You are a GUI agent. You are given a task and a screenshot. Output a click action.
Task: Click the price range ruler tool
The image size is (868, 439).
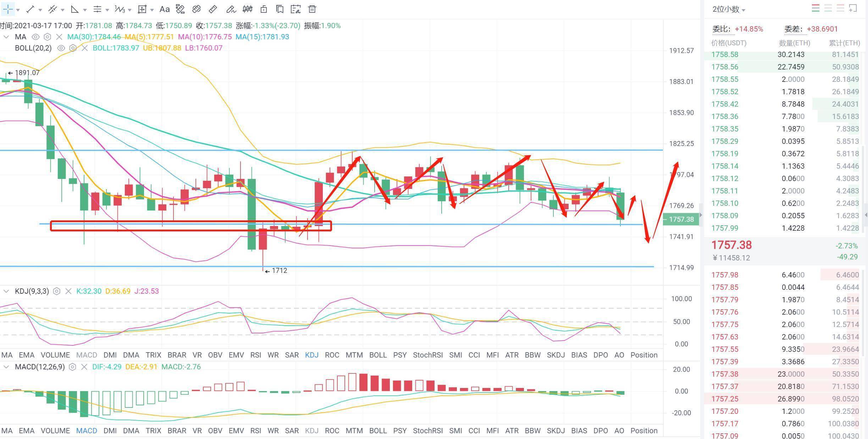pos(180,9)
